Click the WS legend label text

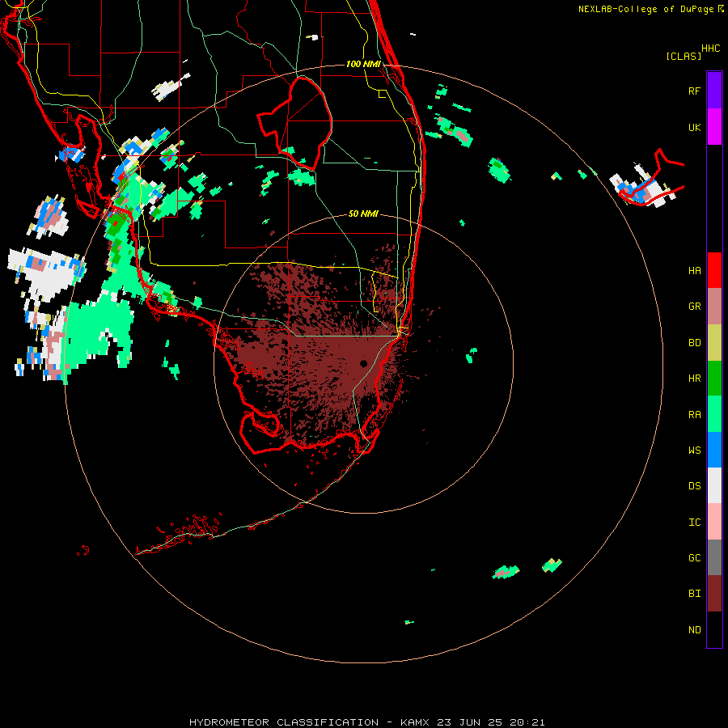[x=694, y=451]
